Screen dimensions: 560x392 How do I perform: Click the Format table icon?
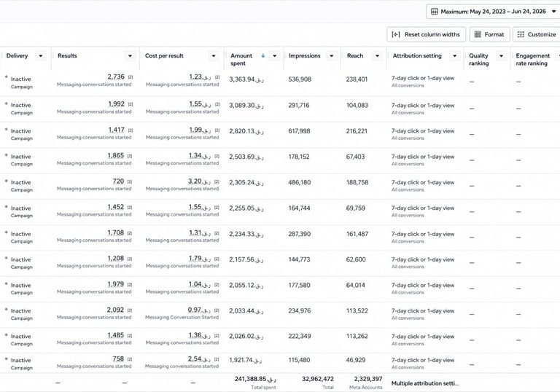click(478, 35)
